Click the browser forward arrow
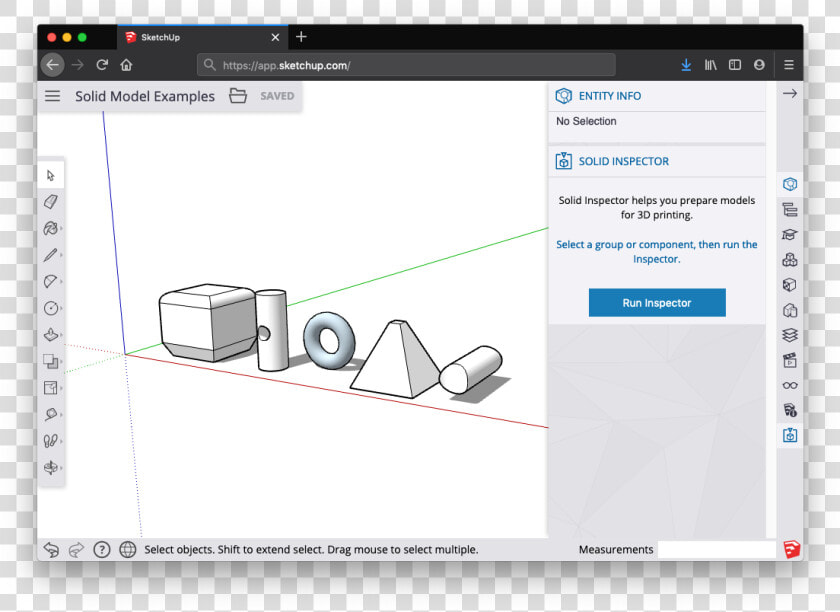The height and width of the screenshot is (612, 840). coord(78,65)
